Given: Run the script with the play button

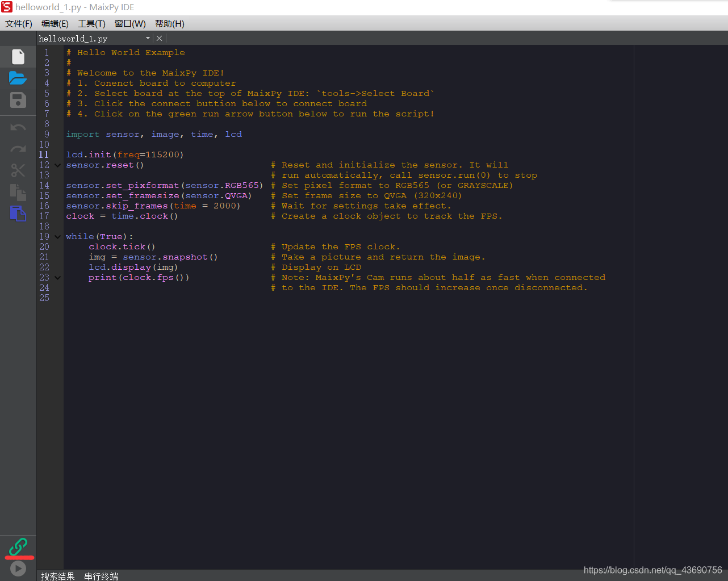Looking at the screenshot, I should click(18, 569).
